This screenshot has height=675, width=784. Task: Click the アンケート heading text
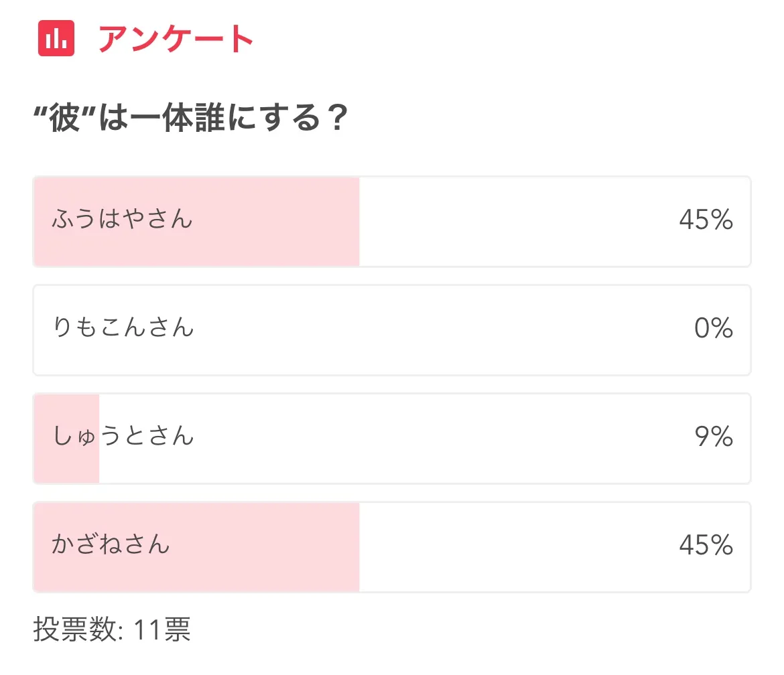[x=176, y=39]
